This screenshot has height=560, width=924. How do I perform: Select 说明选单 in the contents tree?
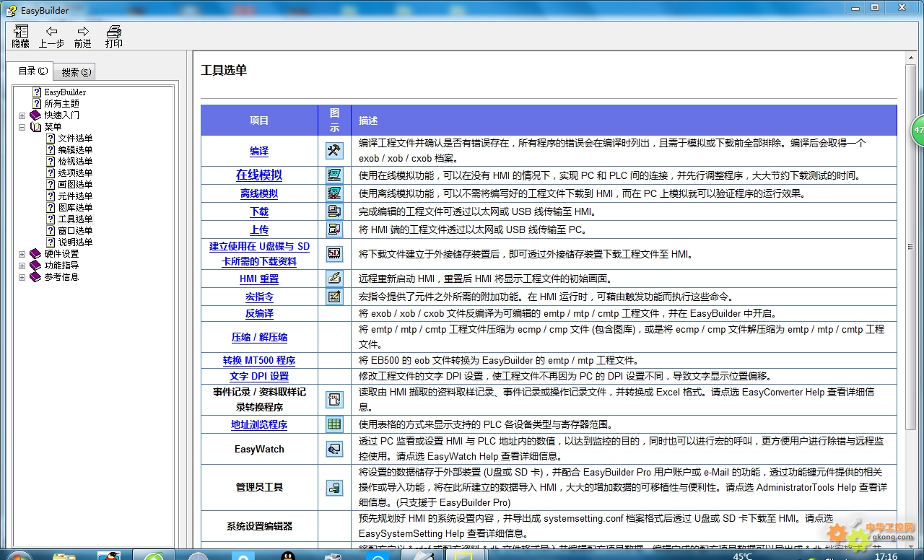coord(75,242)
